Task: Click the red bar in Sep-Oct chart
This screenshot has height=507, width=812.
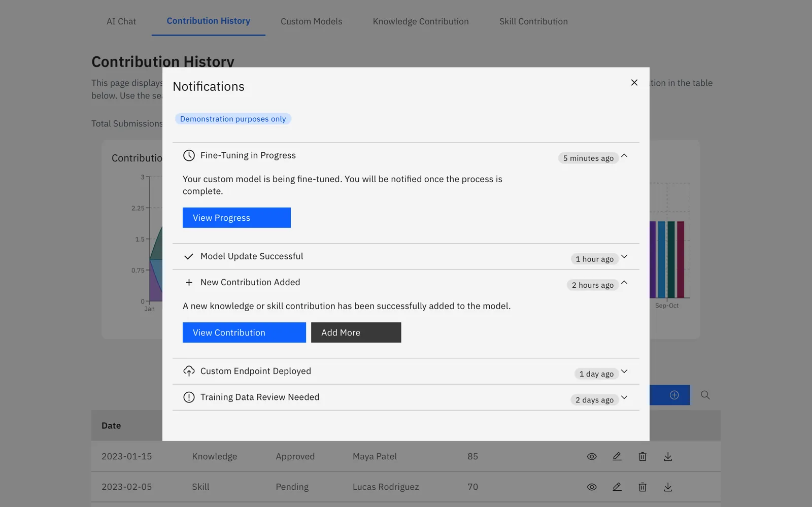Action: 681,259
